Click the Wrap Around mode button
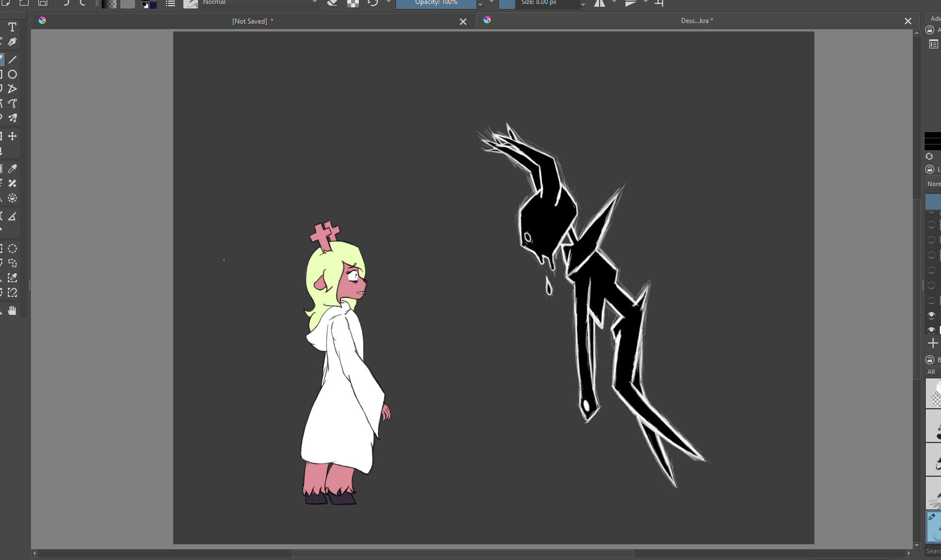This screenshot has height=560, width=941. [x=659, y=3]
